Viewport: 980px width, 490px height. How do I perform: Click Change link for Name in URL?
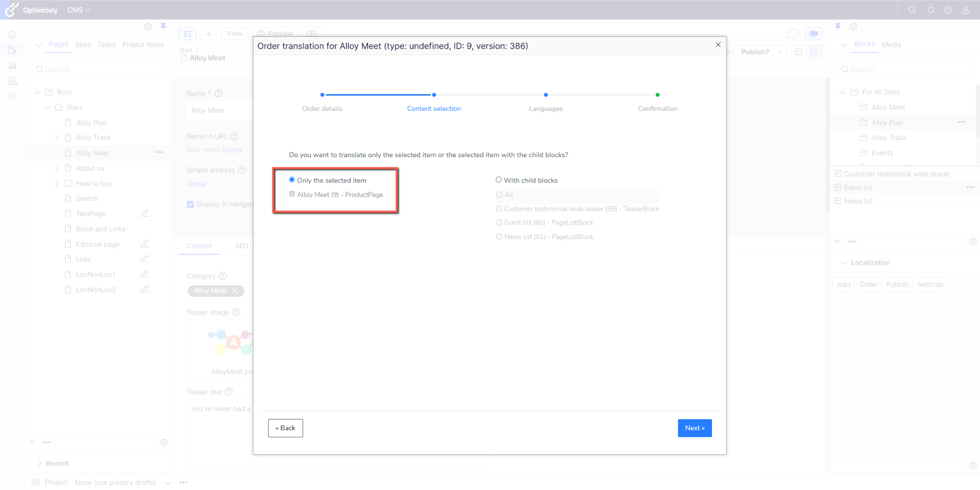click(232, 150)
